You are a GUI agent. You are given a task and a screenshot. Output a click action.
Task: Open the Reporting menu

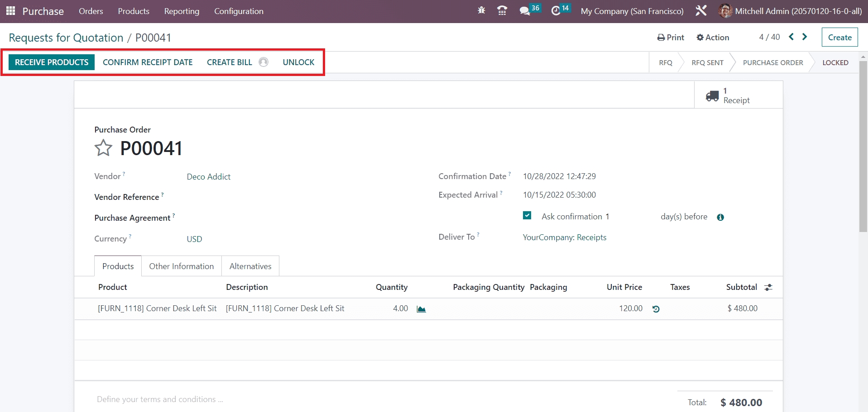182,11
